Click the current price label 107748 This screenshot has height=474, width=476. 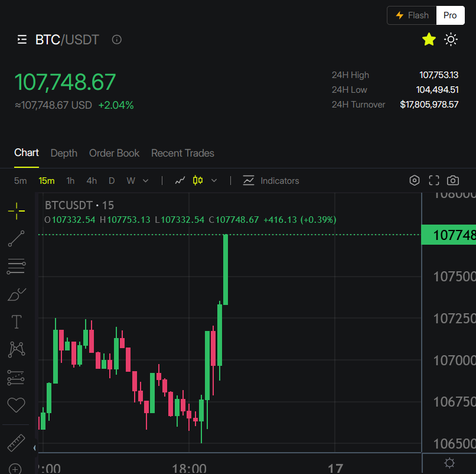coord(449,235)
